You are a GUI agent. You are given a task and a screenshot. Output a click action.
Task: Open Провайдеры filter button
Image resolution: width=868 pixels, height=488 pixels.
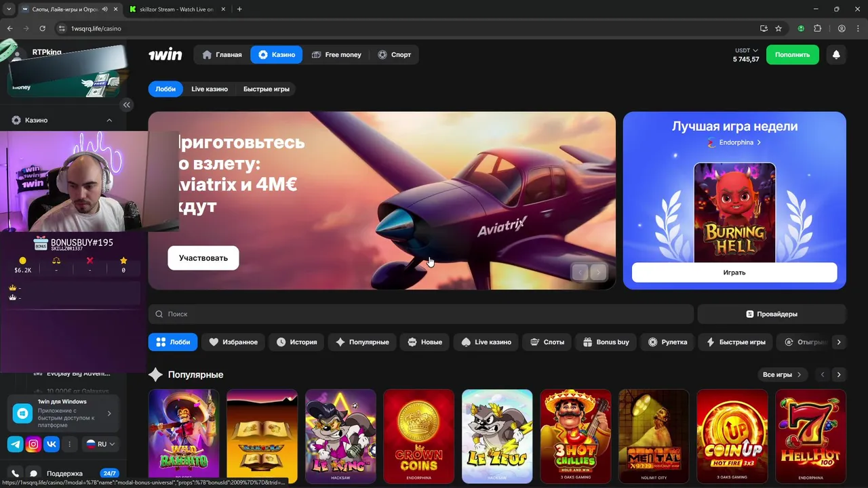772,314
